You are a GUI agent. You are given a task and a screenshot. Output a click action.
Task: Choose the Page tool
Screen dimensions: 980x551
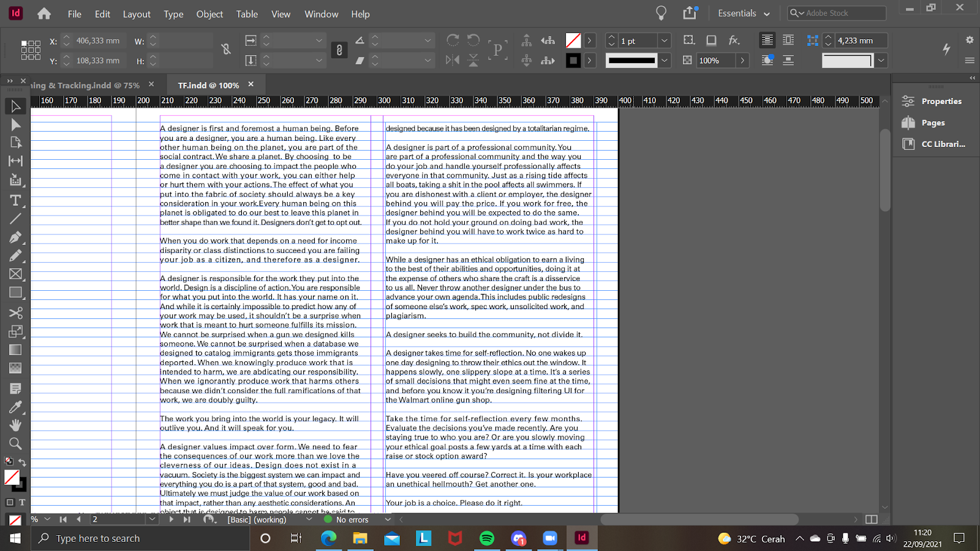[15, 143]
